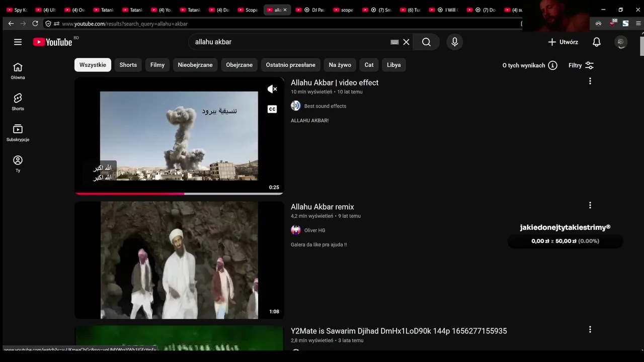Start voice search with the microphone

455,42
